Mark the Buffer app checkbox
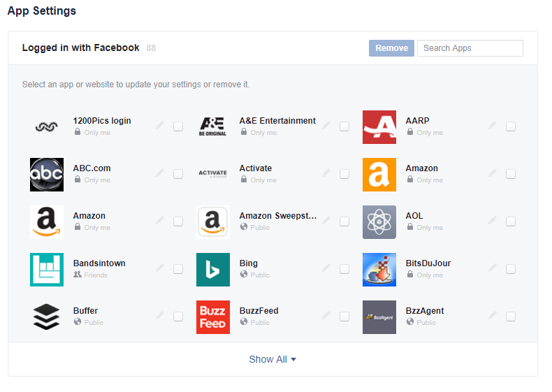Viewport: 552px width, 392px height. pos(178,317)
